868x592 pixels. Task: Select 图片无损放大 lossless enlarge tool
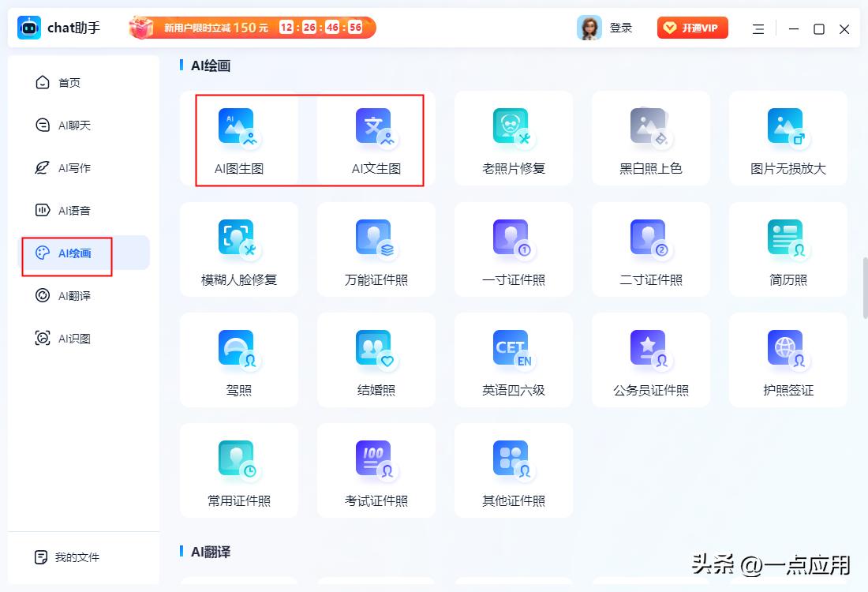click(788, 140)
